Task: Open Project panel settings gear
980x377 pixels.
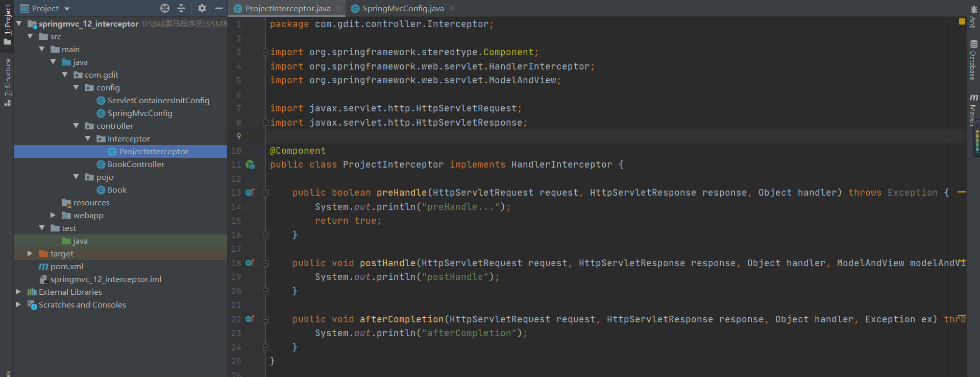Action: pos(202,8)
